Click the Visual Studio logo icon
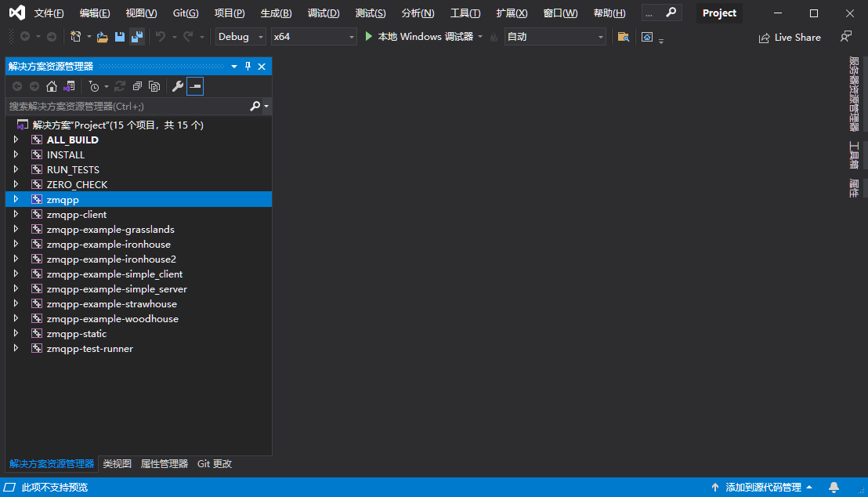Viewport: 868px width, 497px height. [17, 13]
